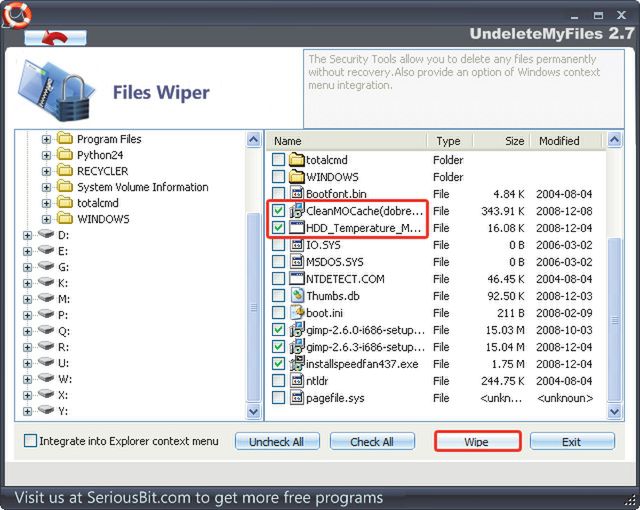Click the lifebuoy application logo icon

click(x=16, y=14)
